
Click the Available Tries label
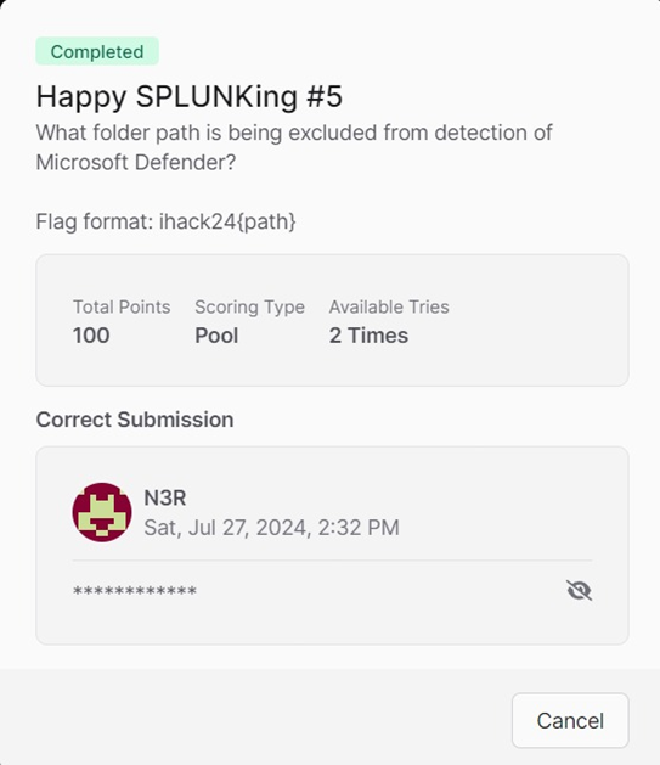(388, 307)
